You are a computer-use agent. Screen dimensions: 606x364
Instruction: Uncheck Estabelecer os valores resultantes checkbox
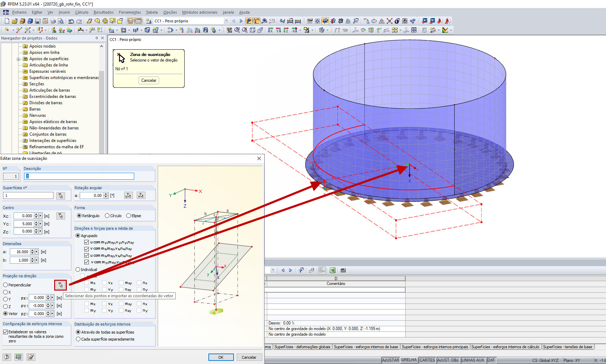(x=5, y=332)
